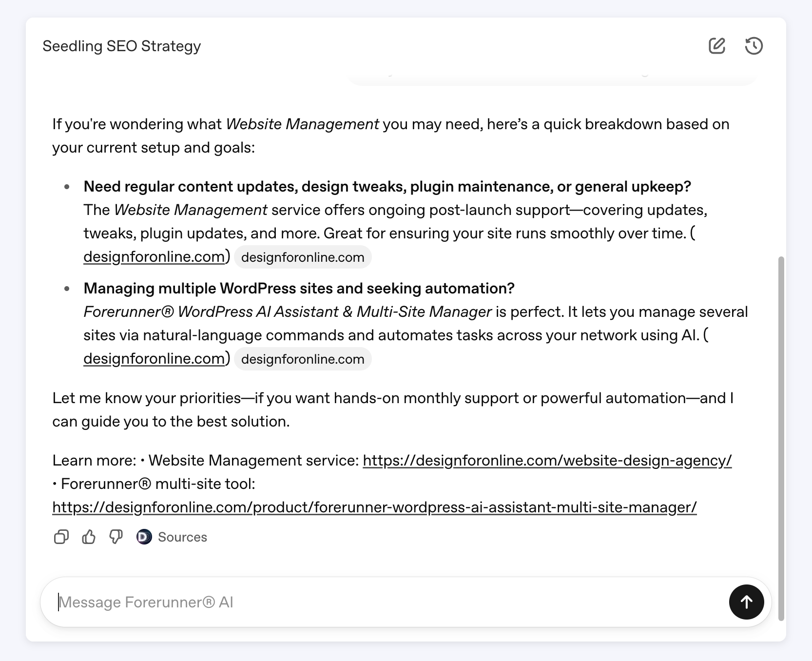Open the forerunner-wordpress-ai-assistant product URL

(374, 507)
